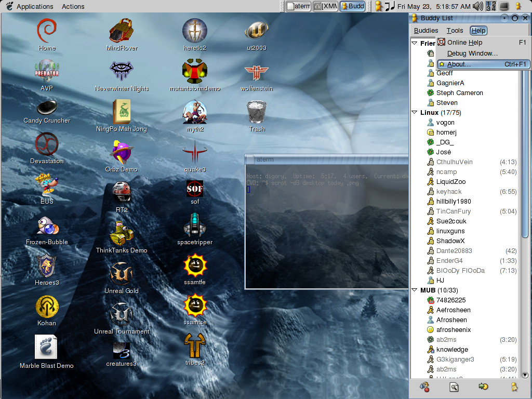Open the creatures3 desktop icon

point(122,351)
